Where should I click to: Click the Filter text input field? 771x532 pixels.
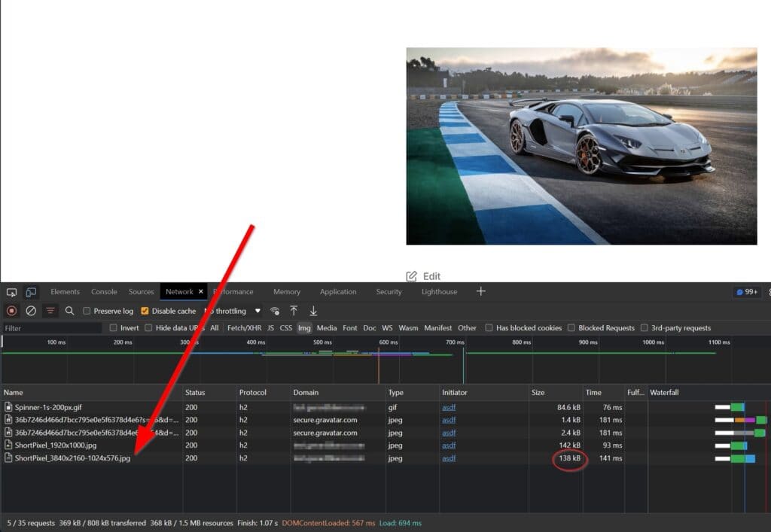50,328
